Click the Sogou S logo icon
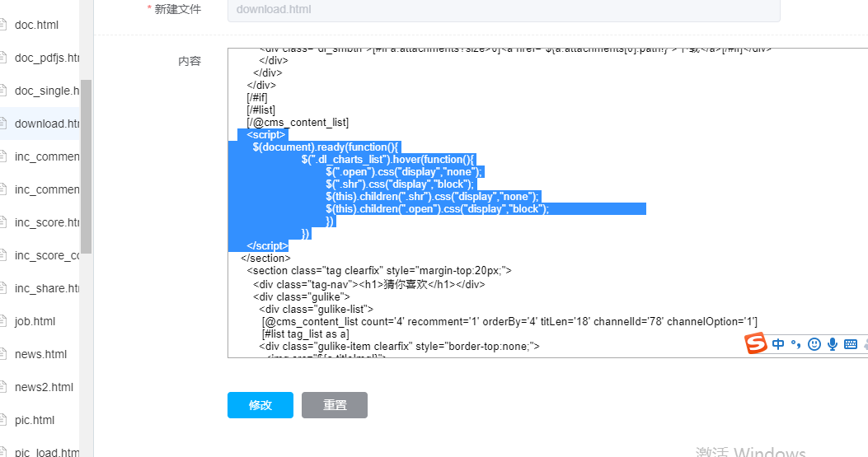The width and height of the screenshot is (868, 457). pyautogui.click(x=756, y=343)
